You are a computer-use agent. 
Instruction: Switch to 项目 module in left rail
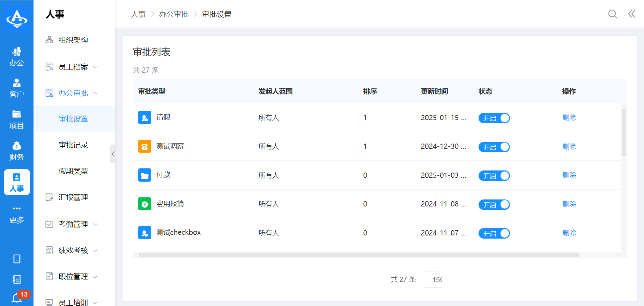click(17, 119)
